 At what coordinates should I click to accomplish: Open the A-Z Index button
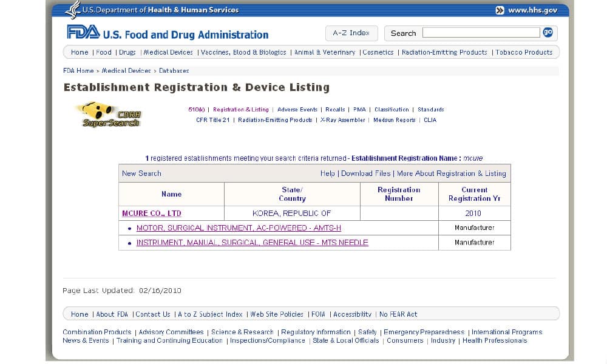(x=351, y=33)
